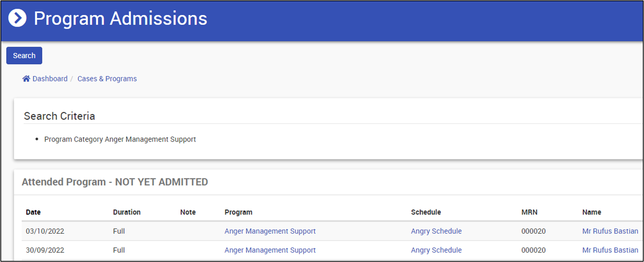Click the Search Criteria heading

coord(60,116)
